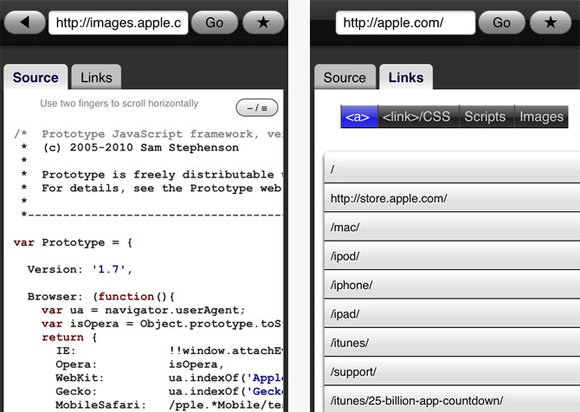Select Links tab in right screen

(x=406, y=77)
